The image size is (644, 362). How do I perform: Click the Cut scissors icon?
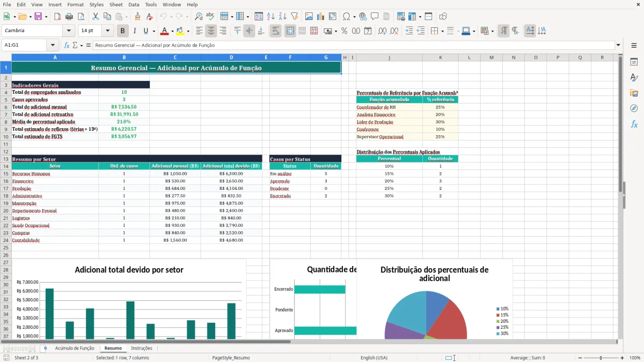point(96,17)
